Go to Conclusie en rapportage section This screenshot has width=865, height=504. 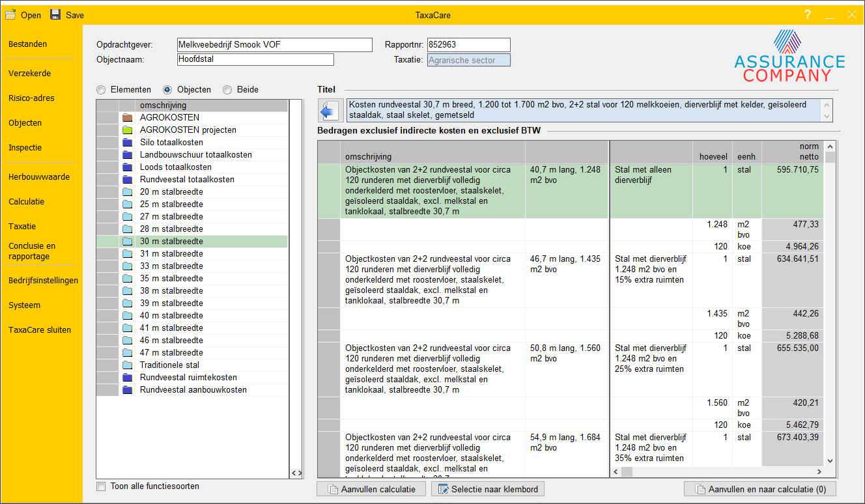point(33,251)
